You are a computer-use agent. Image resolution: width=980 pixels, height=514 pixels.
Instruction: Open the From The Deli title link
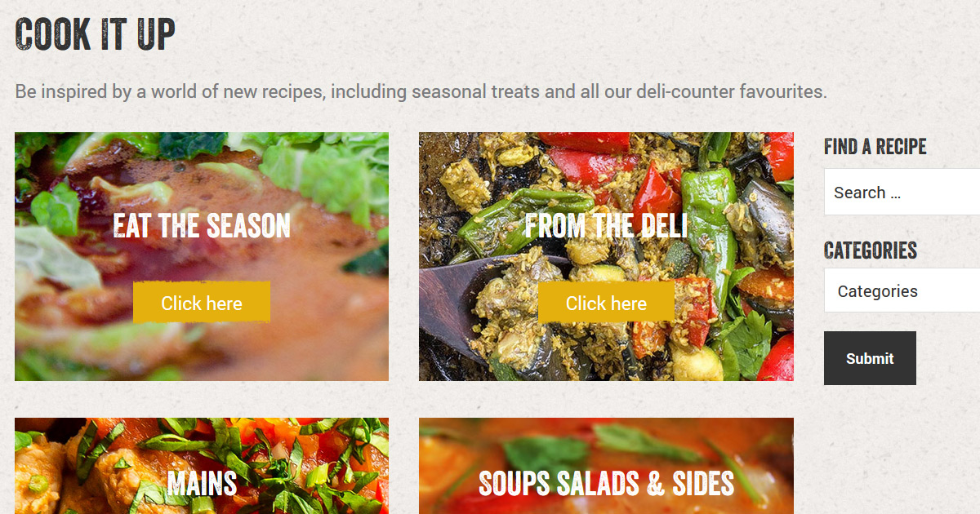click(x=606, y=226)
